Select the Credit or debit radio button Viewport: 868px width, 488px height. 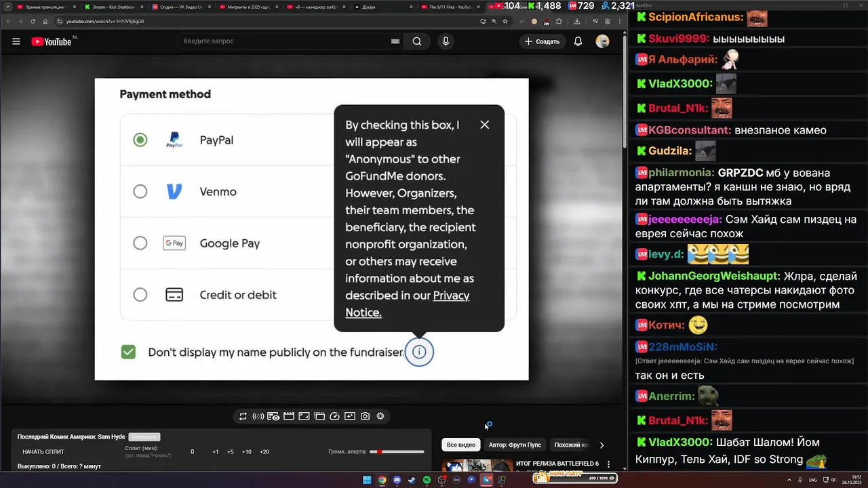(x=140, y=294)
